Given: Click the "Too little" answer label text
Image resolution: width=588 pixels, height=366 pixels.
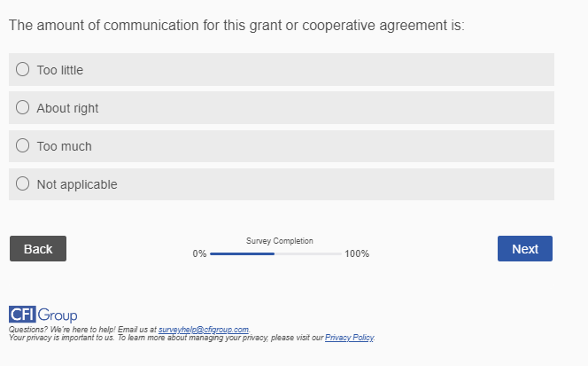Looking at the screenshot, I should point(60,70).
